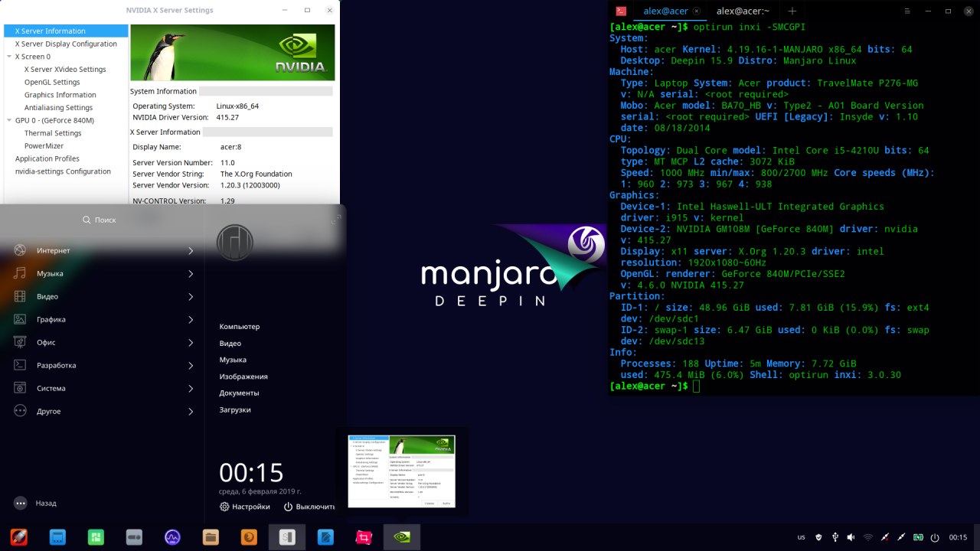
Task: Select X Server Information entry
Action: click(x=66, y=31)
